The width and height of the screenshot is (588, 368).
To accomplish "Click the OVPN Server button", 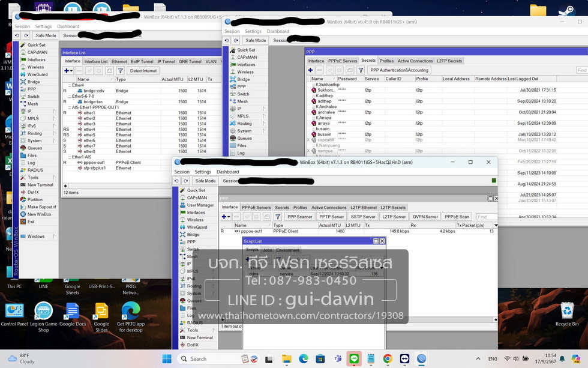I will click(425, 217).
